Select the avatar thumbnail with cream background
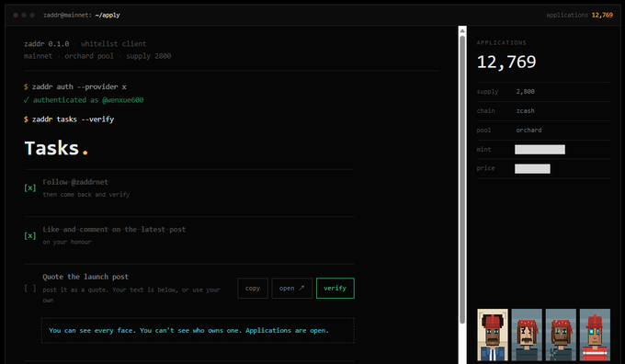This screenshot has height=364, width=625. (x=493, y=335)
